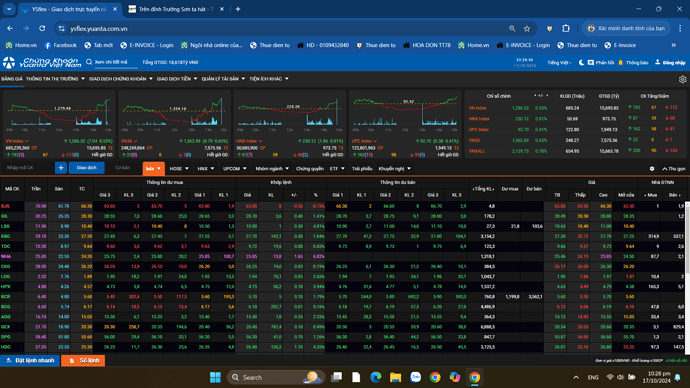
Task: Select the Chứng quyền tab
Action: 310,168
